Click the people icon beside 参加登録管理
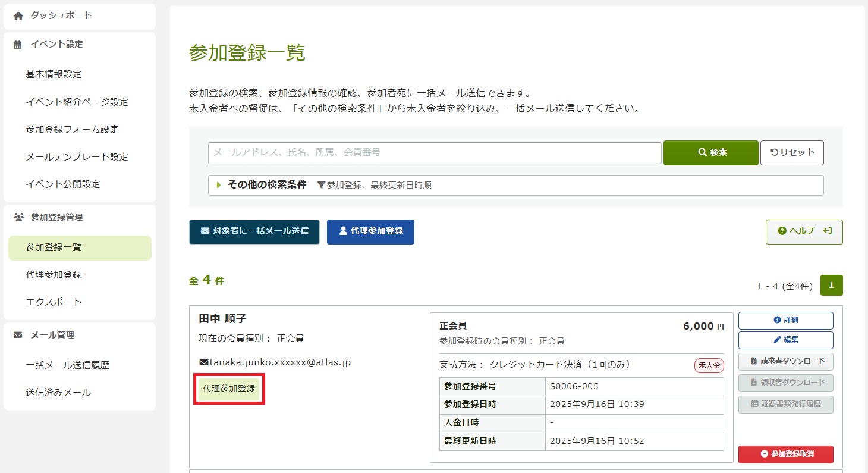868x473 pixels. pyautogui.click(x=18, y=218)
